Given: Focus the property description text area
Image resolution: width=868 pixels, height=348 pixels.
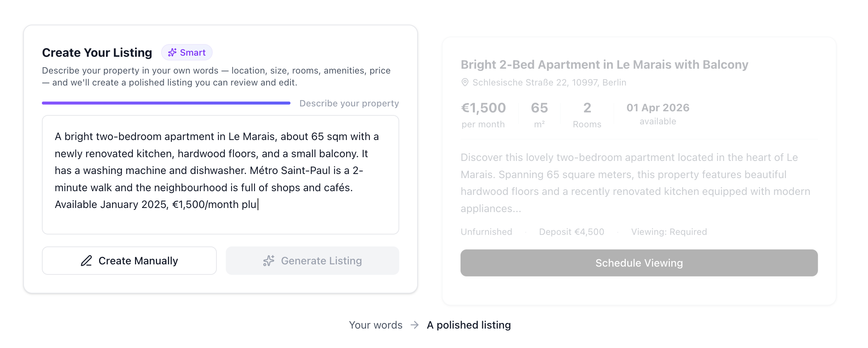Looking at the screenshot, I should [220, 174].
